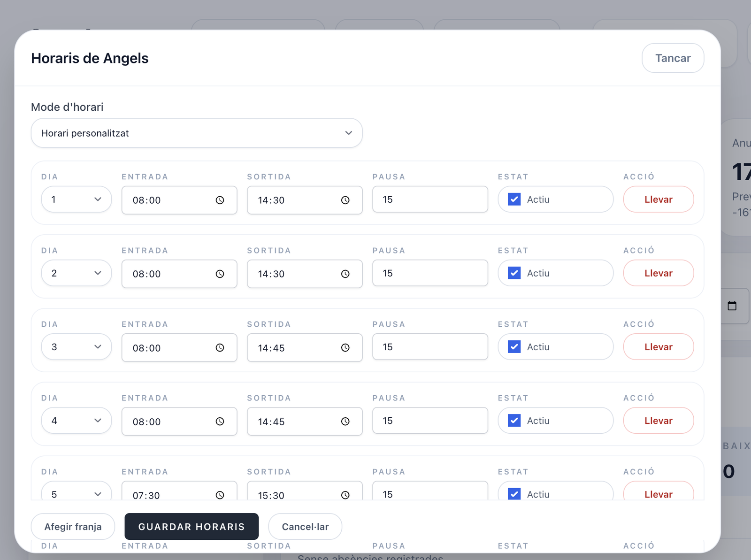Image resolution: width=751 pixels, height=560 pixels.
Task: Uncheck Actiu checkbox for day 4
Action: pos(514,421)
